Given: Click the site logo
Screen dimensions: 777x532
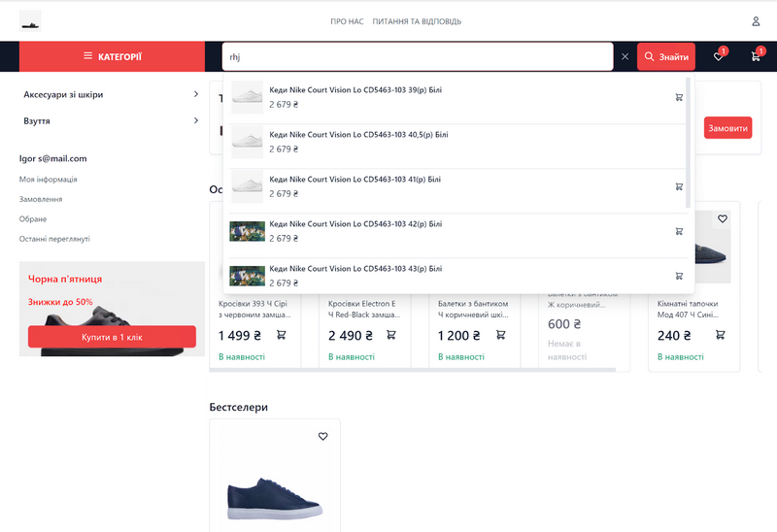Looking at the screenshot, I should click(x=30, y=21).
